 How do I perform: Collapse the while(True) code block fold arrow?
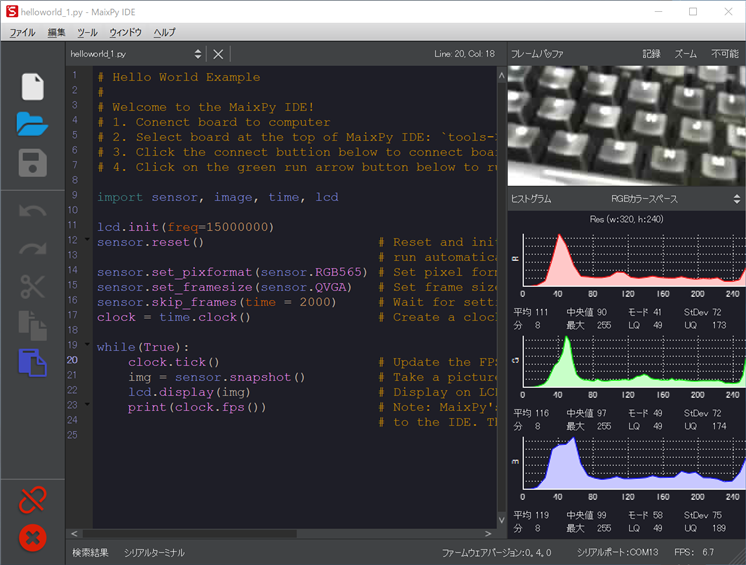87,346
